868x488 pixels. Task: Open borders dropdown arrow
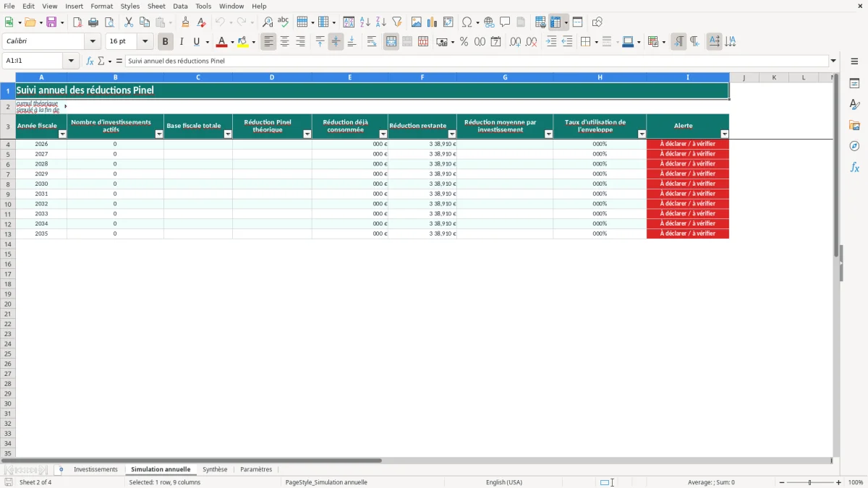[x=595, y=42]
